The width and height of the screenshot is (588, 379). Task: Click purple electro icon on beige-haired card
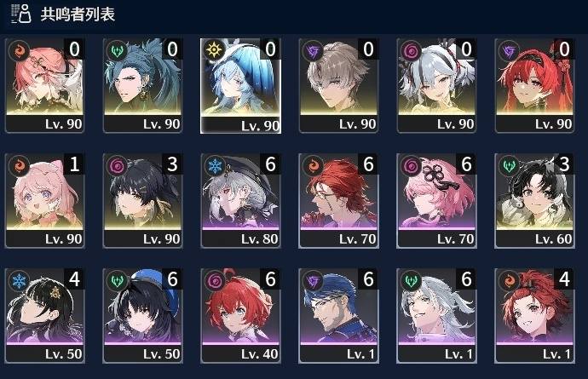coord(313,50)
